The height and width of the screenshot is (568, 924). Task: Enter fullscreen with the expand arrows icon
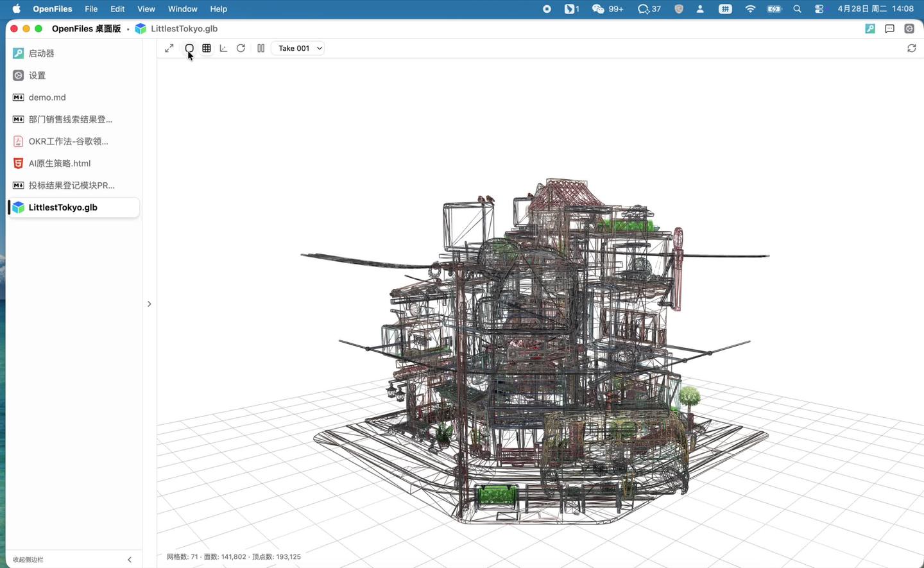(x=169, y=48)
